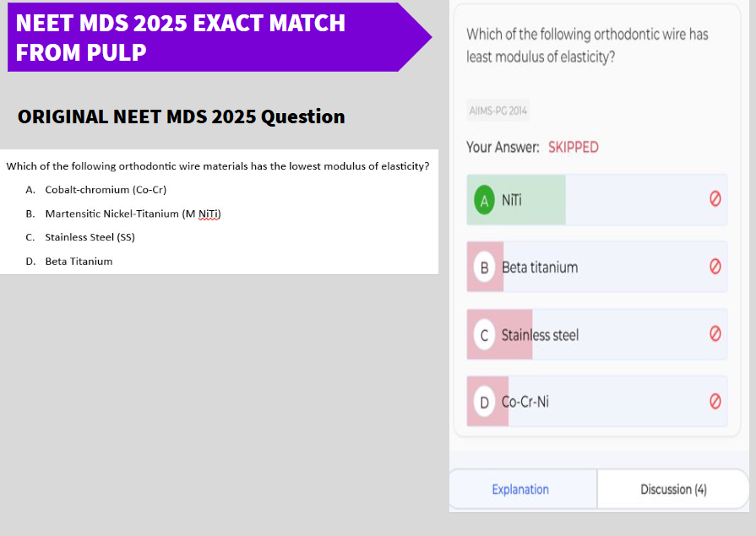This screenshot has width=756, height=536.
Task: Select the NiTi answer option
Action: 597,199
